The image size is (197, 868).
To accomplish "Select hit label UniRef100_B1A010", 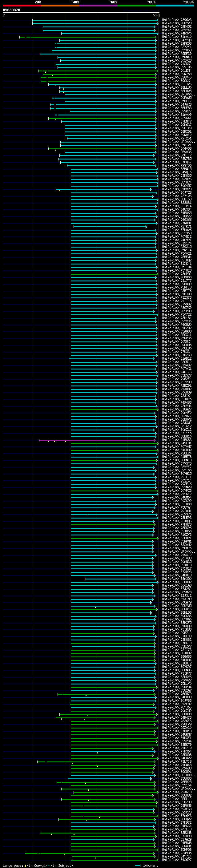I will point(177,37).
